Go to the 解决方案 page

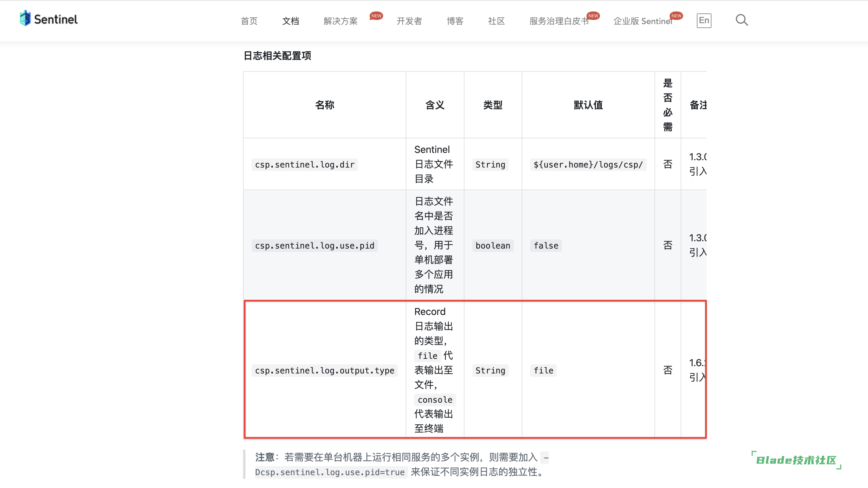pyautogui.click(x=340, y=21)
